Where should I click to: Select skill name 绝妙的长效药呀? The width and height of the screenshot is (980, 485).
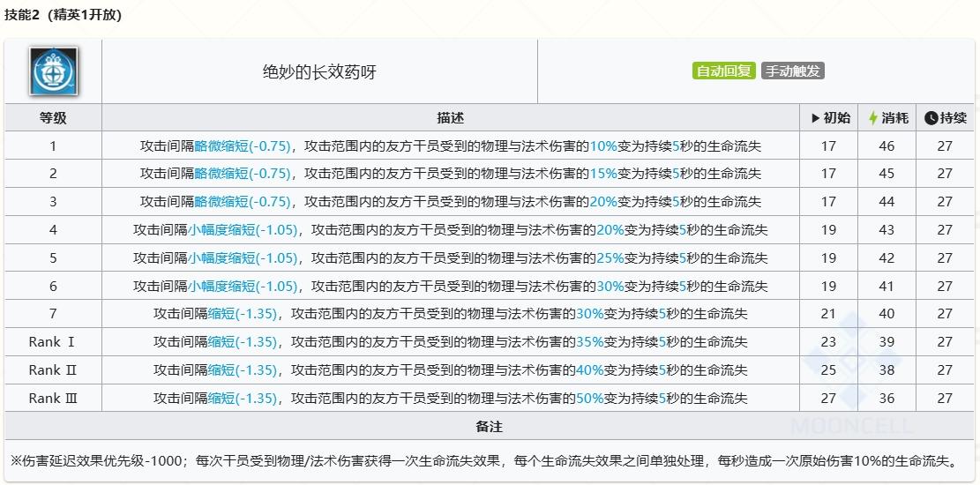(x=319, y=72)
